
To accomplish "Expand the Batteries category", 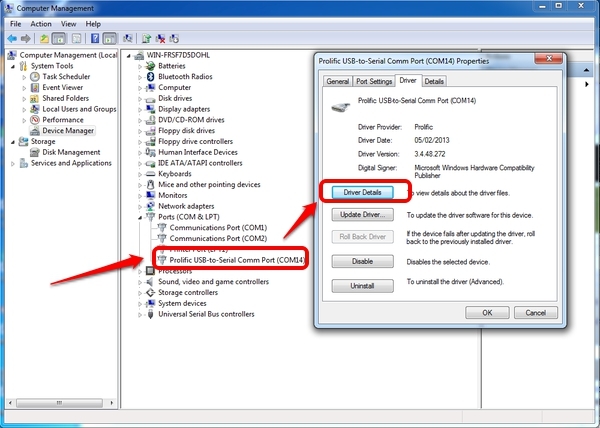I will (x=140, y=66).
